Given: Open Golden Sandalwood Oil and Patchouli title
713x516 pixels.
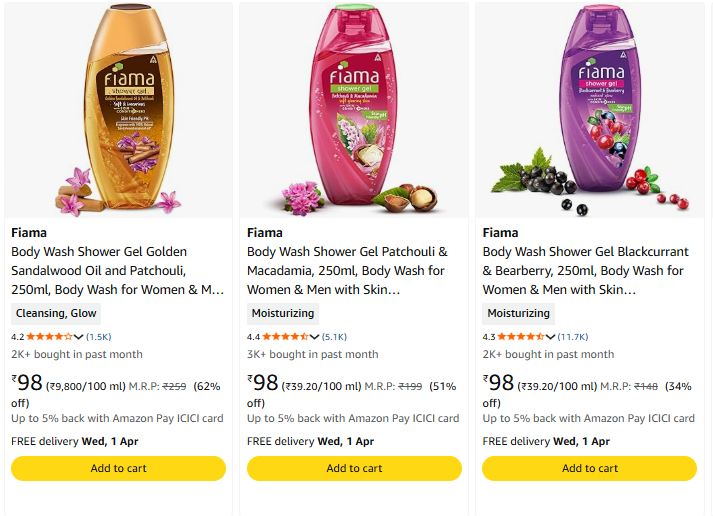Looking at the screenshot, I should tap(115, 271).
